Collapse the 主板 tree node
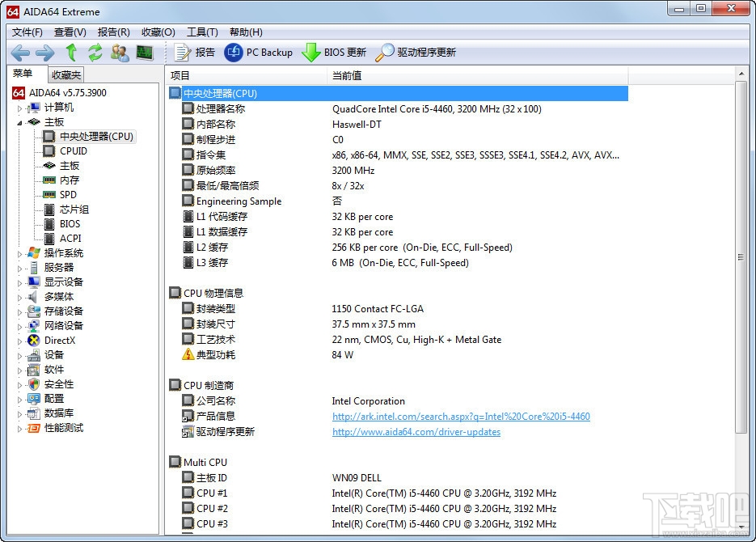This screenshot has width=756, height=542. pos(19,122)
